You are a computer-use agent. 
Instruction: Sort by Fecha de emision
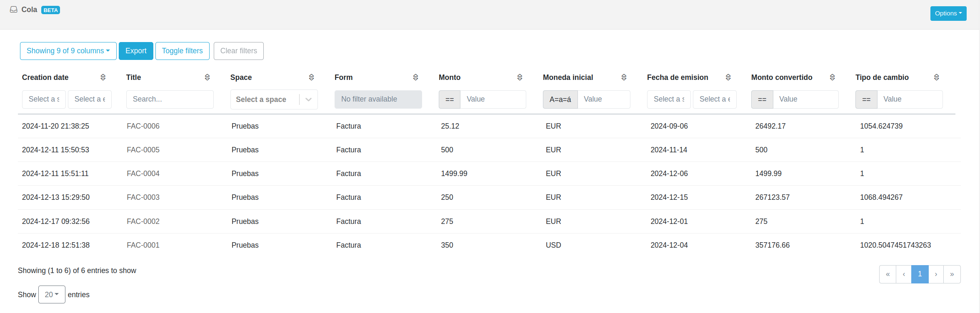click(728, 77)
